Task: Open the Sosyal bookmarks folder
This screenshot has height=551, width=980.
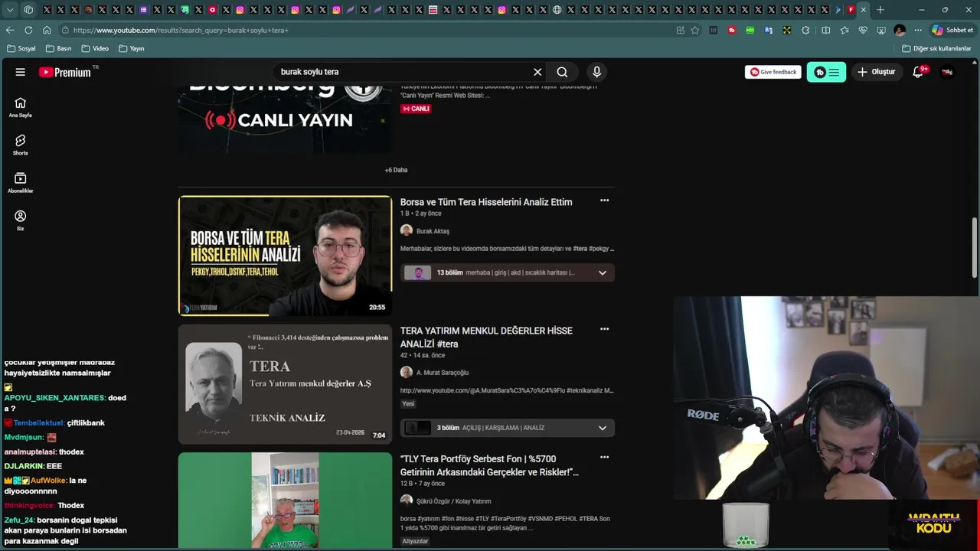Action: 21,48
